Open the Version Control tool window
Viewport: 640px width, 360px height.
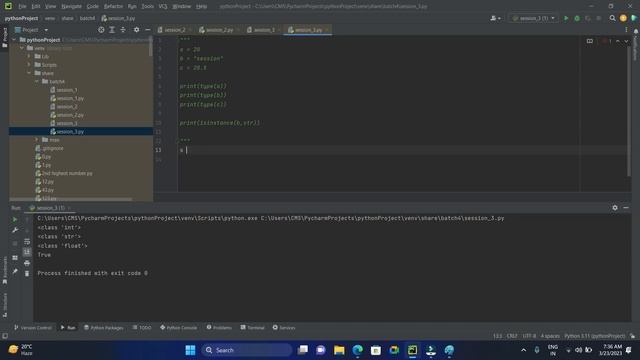pyautogui.click(x=33, y=327)
